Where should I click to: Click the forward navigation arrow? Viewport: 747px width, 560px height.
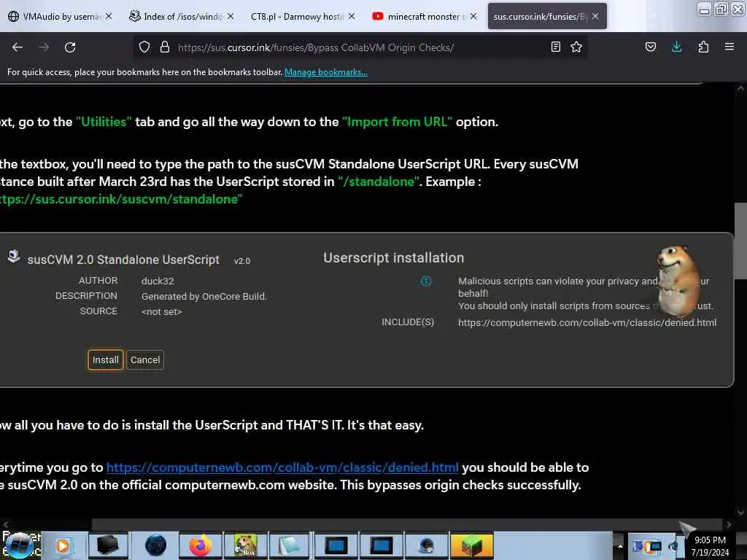44,47
